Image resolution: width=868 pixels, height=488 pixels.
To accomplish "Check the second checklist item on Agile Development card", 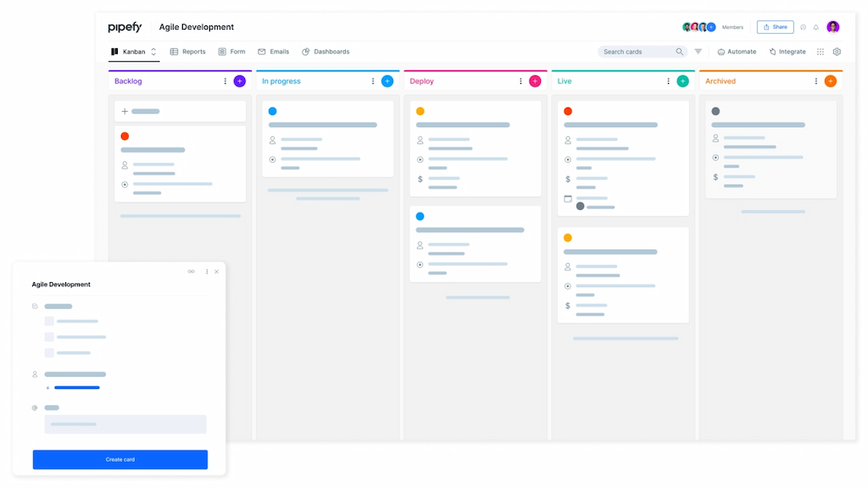I will [x=49, y=337].
